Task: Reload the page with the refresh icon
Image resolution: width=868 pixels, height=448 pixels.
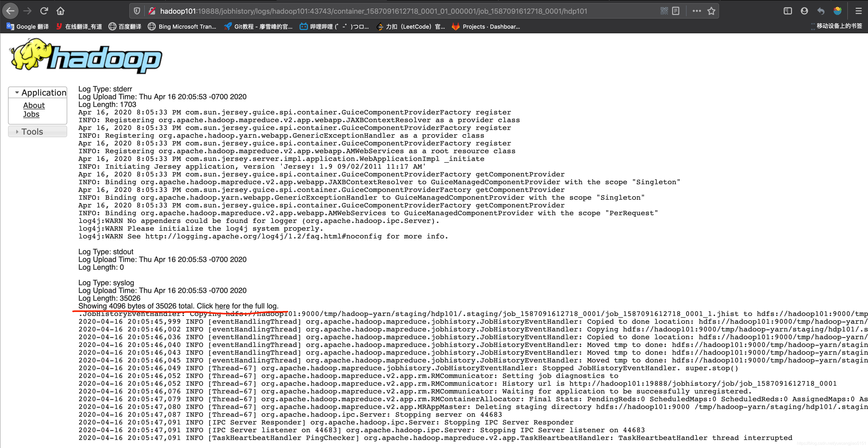Action: tap(44, 11)
